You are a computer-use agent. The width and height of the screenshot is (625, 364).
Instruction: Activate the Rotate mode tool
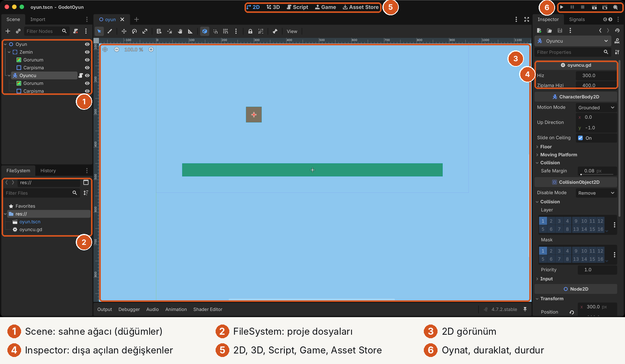pos(134,31)
